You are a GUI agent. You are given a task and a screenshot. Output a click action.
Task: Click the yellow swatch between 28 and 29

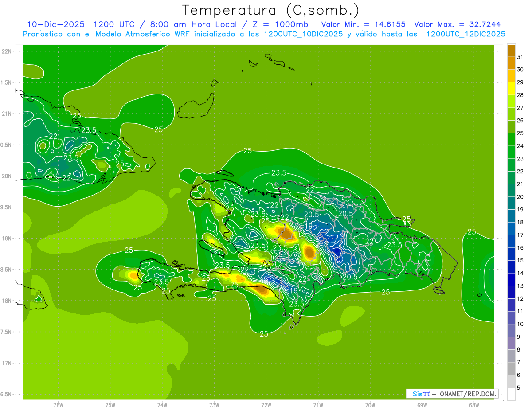coord(511,88)
